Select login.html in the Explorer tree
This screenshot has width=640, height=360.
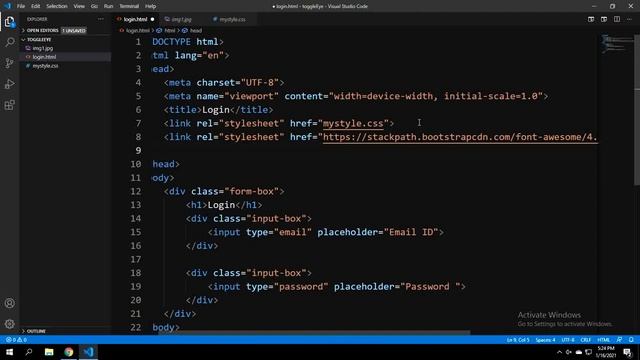65,57
